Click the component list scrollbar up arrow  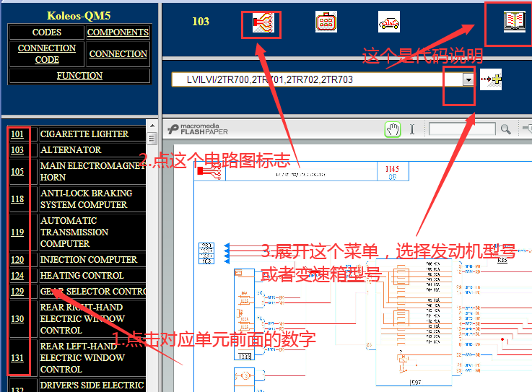point(152,126)
